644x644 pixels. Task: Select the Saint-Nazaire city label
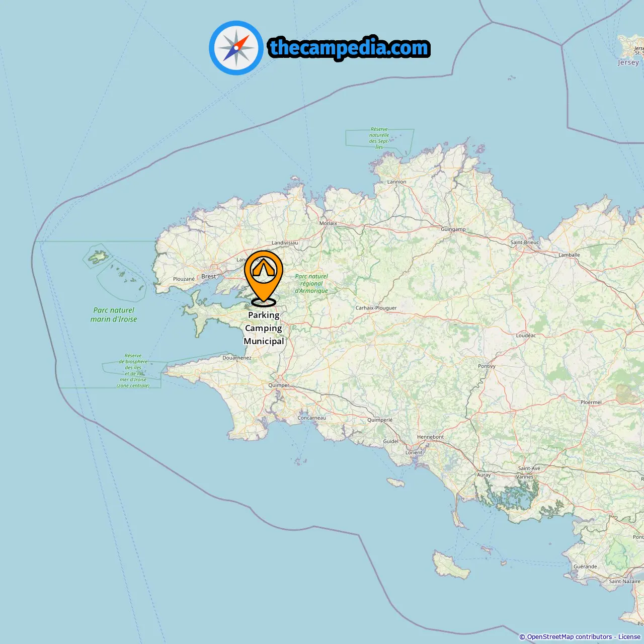pos(624,582)
